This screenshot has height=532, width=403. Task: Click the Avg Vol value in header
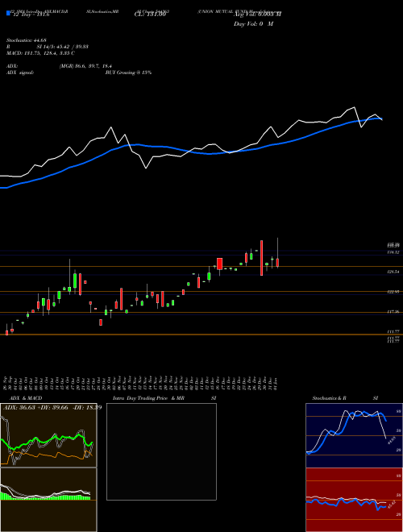point(257,15)
